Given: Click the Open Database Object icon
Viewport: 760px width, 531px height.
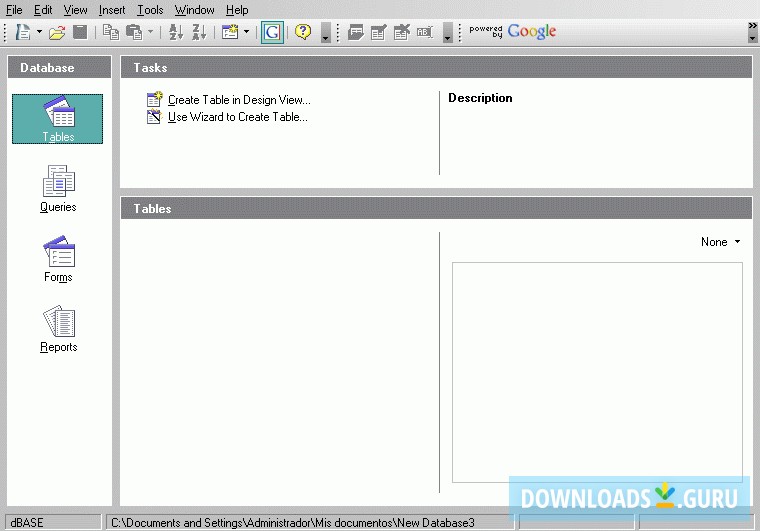Looking at the screenshot, I should tap(356, 32).
